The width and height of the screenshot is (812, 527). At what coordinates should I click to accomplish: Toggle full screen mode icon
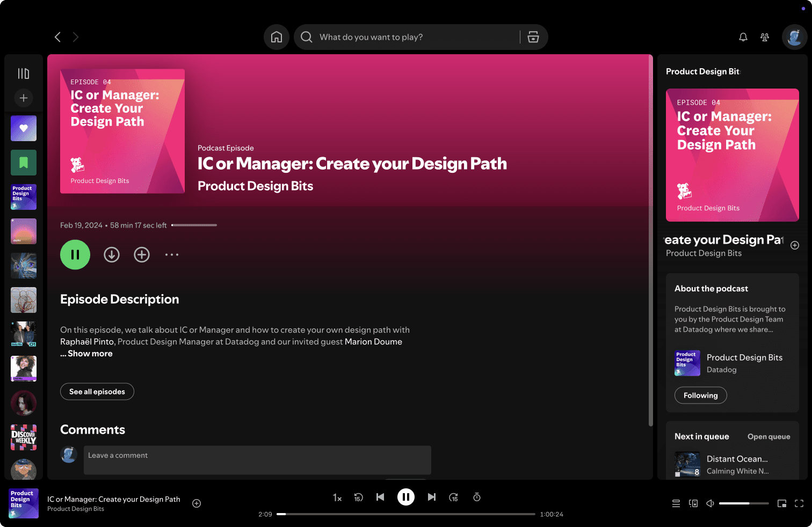click(799, 503)
